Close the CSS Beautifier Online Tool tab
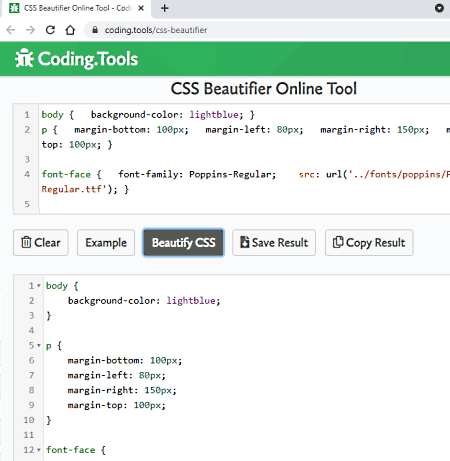450x461 pixels. (141, 8)
